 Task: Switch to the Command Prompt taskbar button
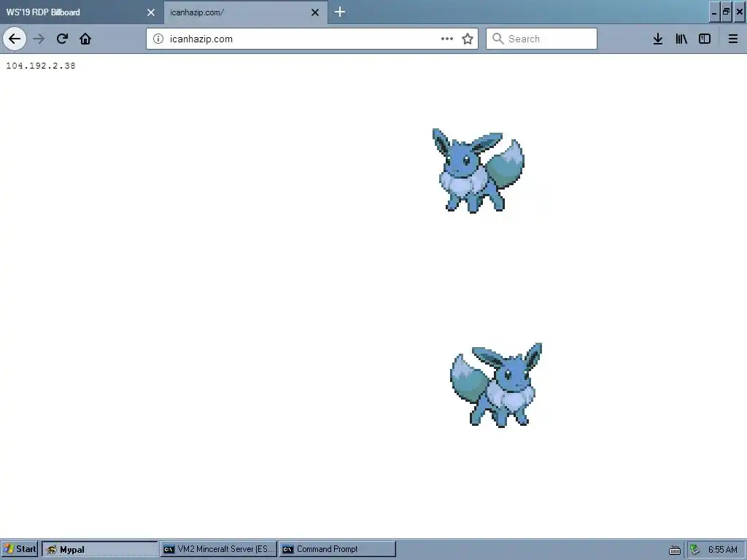pos(337,549)
